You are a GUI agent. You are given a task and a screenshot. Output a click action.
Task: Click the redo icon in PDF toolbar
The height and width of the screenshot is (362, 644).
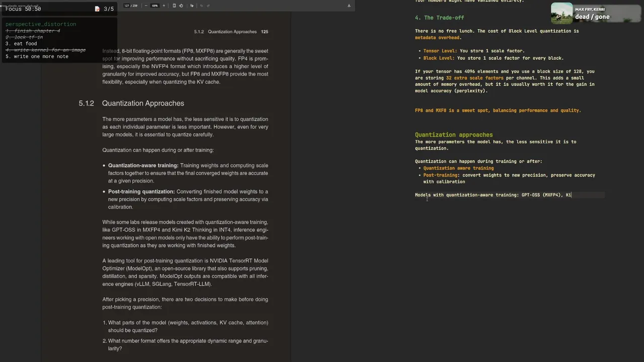pos(208,6)
